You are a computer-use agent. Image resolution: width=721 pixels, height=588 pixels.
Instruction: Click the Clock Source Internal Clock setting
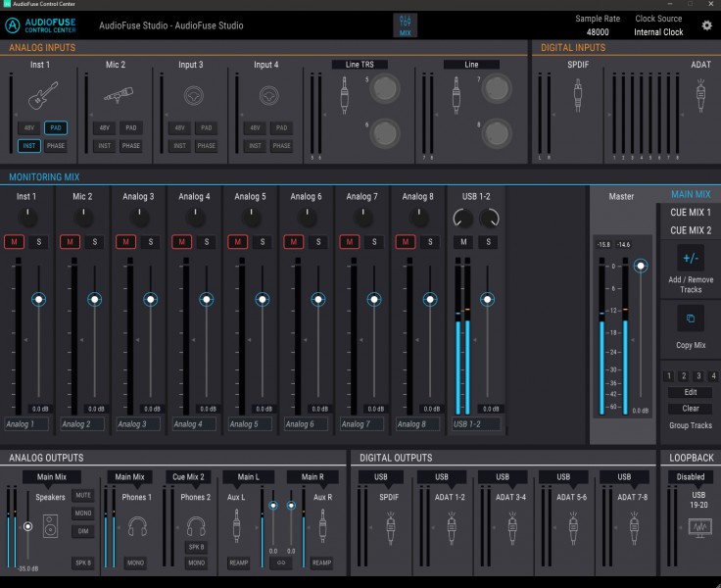coord(658,32)
